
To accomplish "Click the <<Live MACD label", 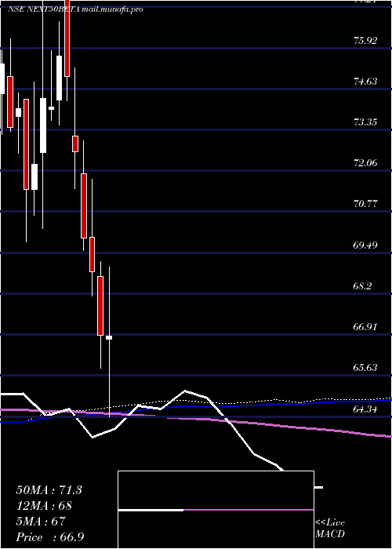I will click(x=330, y=528).
